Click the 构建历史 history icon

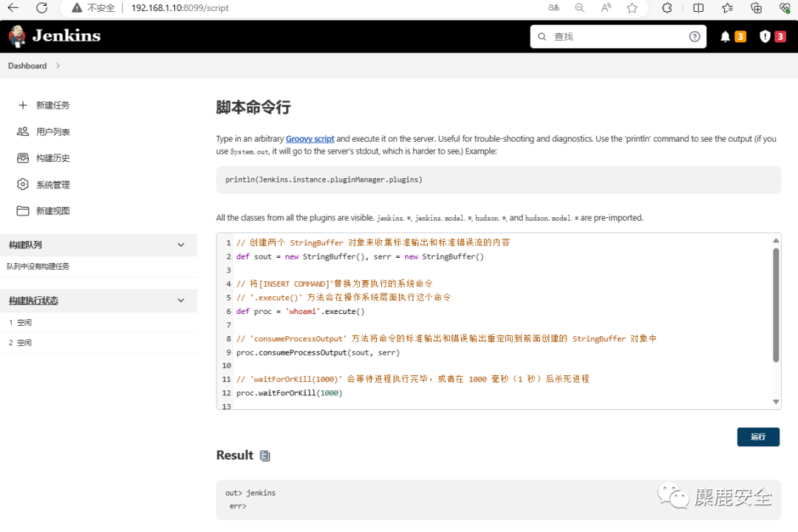coord(22,158)
